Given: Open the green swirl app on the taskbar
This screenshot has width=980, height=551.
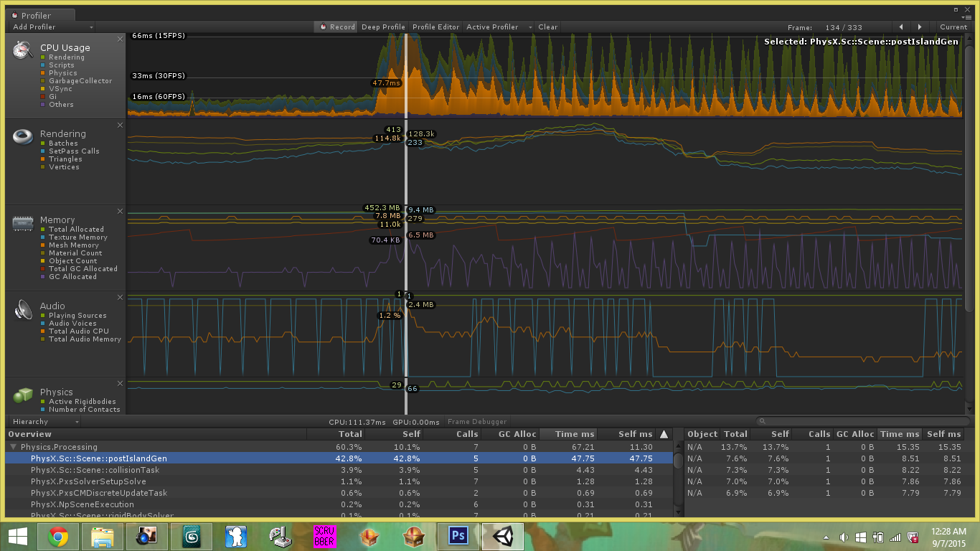Looking at the screenshot, I should tap(191, 537).
